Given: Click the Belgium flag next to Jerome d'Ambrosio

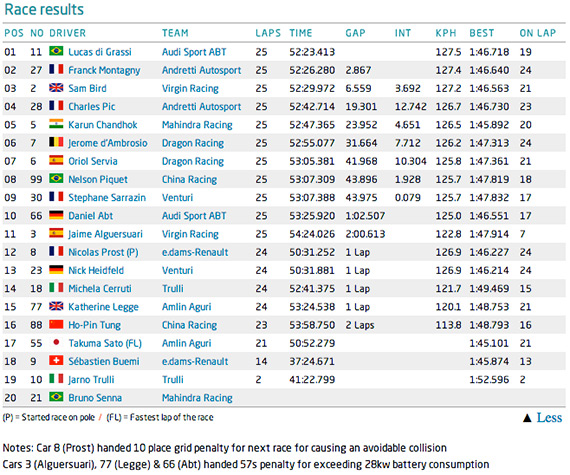Looking at the screenshot, I should pos(56,142).
